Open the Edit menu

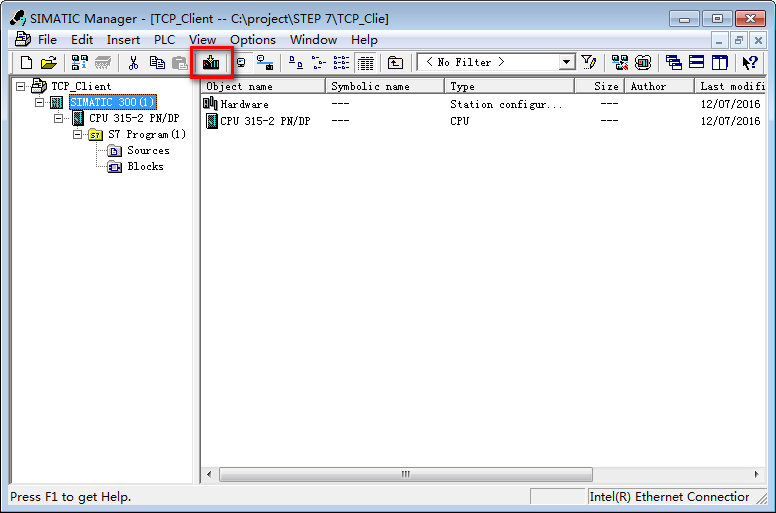tap(82, 40)
